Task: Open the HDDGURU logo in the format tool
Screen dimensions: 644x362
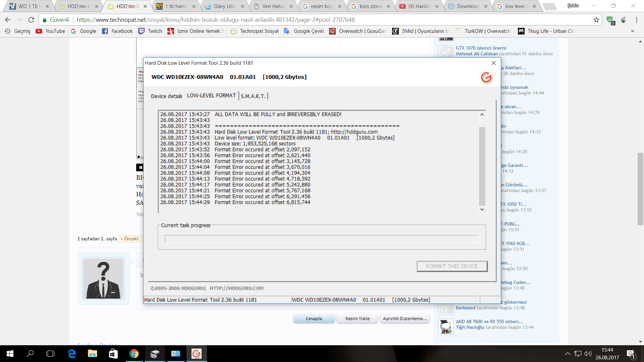Action: (x=486, y=77)
